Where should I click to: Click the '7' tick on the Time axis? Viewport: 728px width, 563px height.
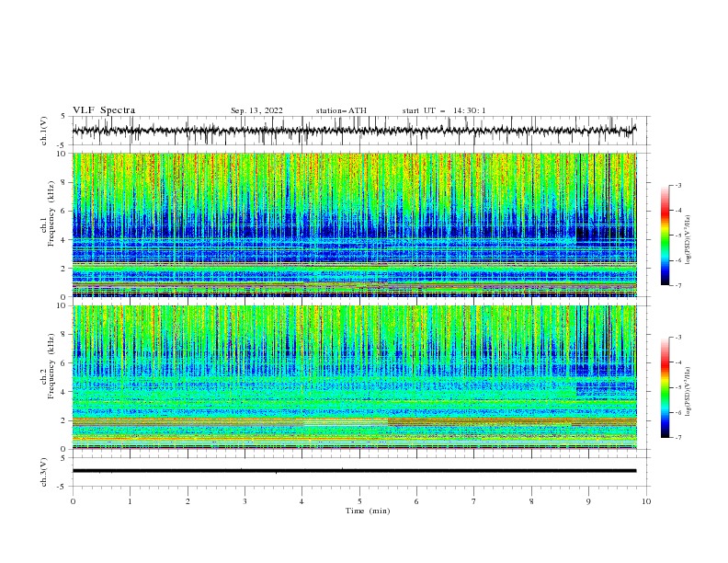pos(474,501)
